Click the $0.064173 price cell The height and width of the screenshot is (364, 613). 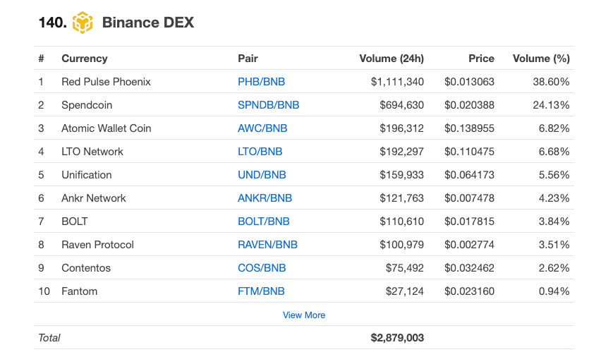tap(469, 175)
